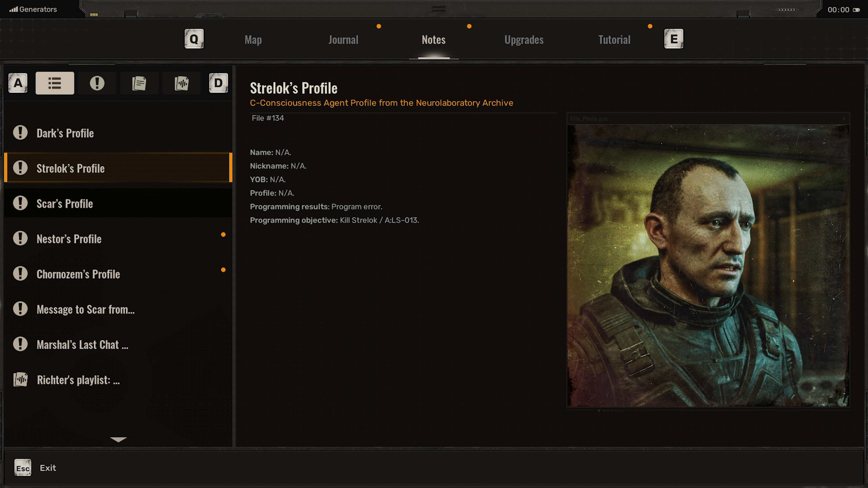Screen dimensions: 868x488
Task: Filter notes by important exclamation icon
Action: 97,83
